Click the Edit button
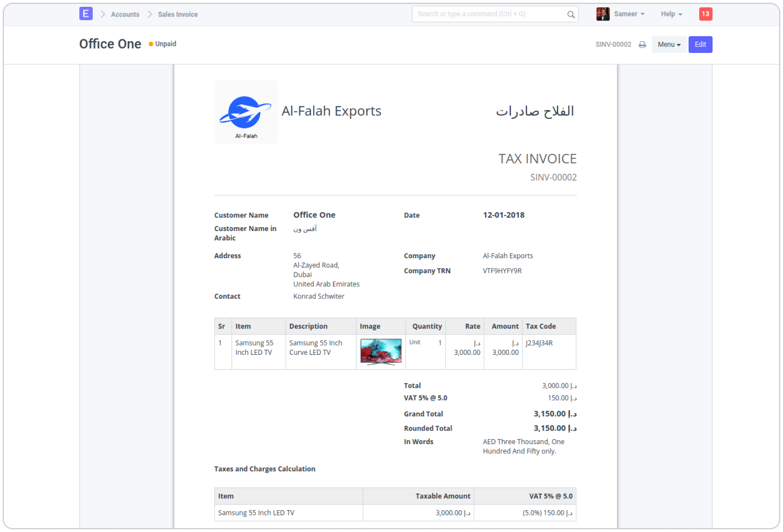783x532 pixels. (700, 45)
